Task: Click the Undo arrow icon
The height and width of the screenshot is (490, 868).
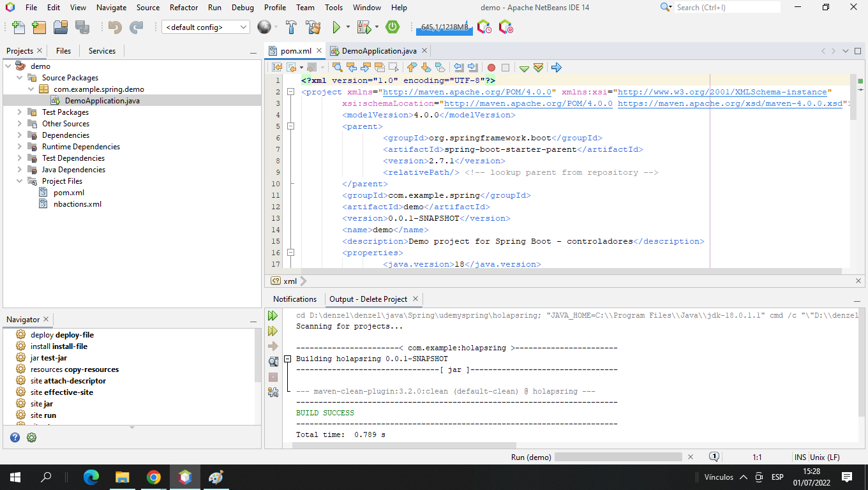Action: (x=115, y=27)
